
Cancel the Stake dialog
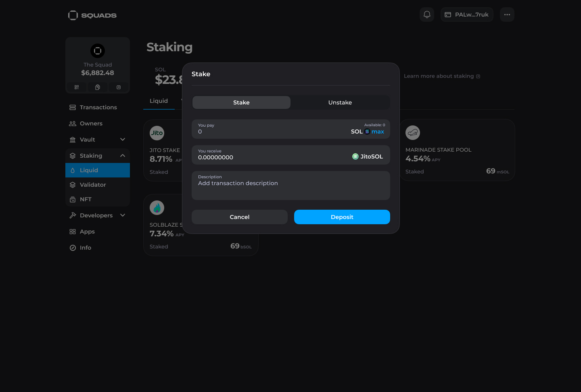coord(239,217)
